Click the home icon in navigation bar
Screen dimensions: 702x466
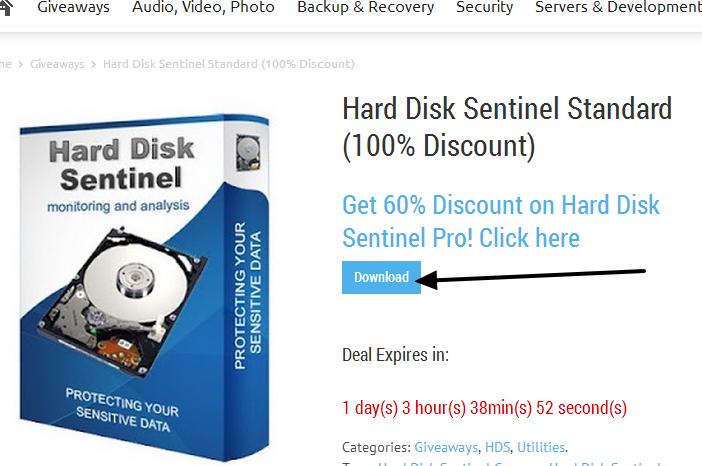6,7
